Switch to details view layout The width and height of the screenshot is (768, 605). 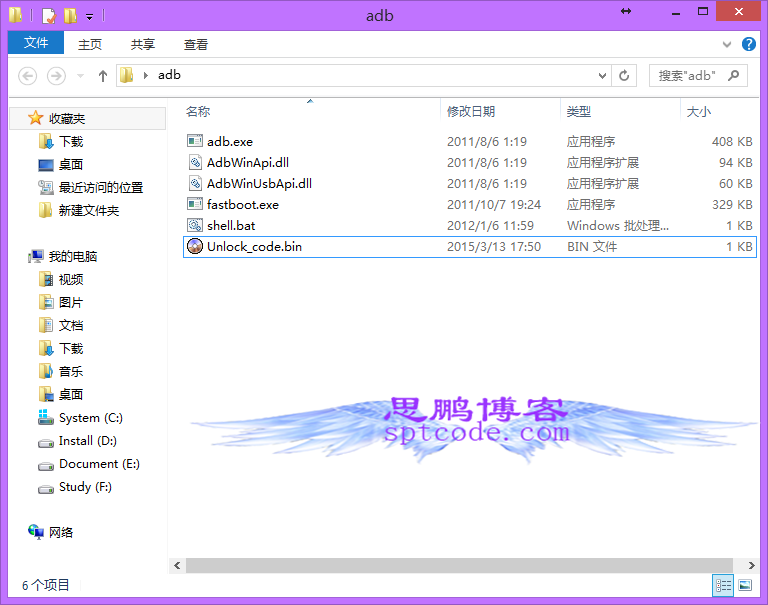[x=722, y=586]
